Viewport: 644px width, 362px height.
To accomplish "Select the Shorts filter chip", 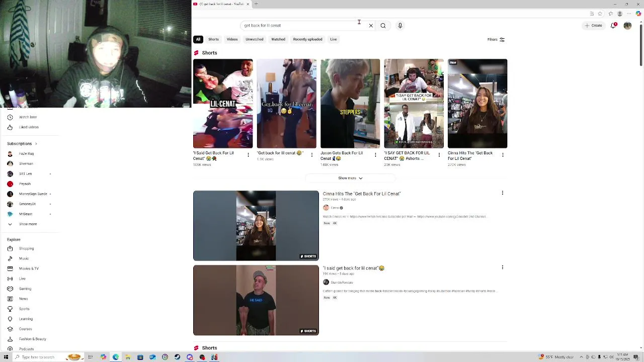I will [213, 39].
